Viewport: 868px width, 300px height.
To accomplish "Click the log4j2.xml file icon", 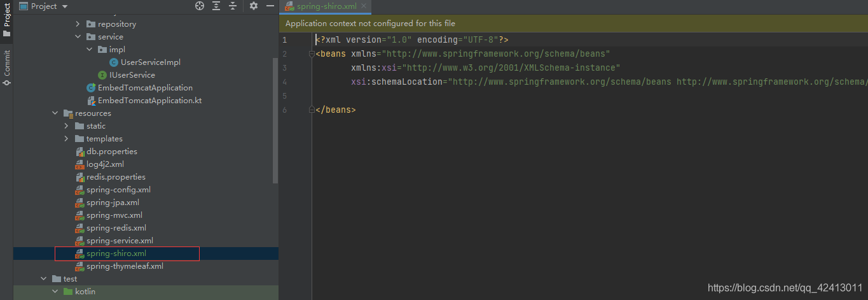I will coord(80,164).
